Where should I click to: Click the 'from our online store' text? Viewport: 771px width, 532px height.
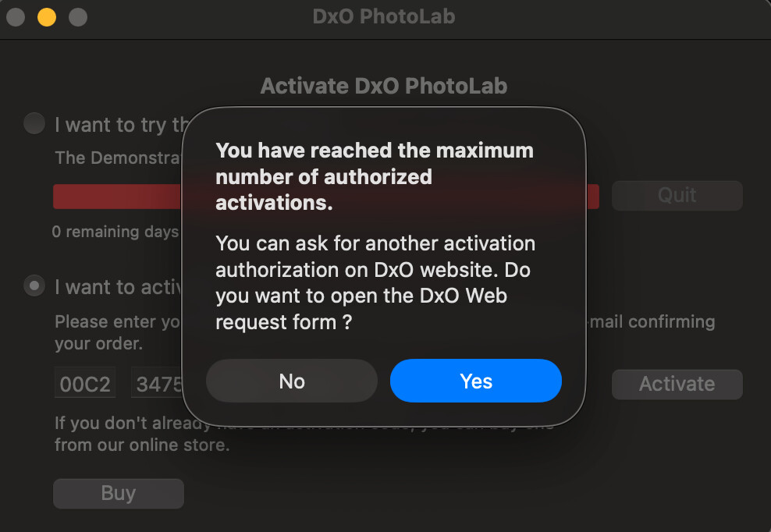(x=142, y=445)
